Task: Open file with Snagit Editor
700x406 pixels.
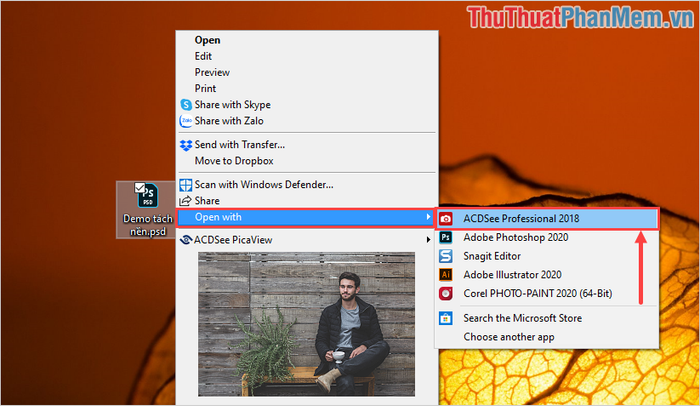Action: pos(547,256)
